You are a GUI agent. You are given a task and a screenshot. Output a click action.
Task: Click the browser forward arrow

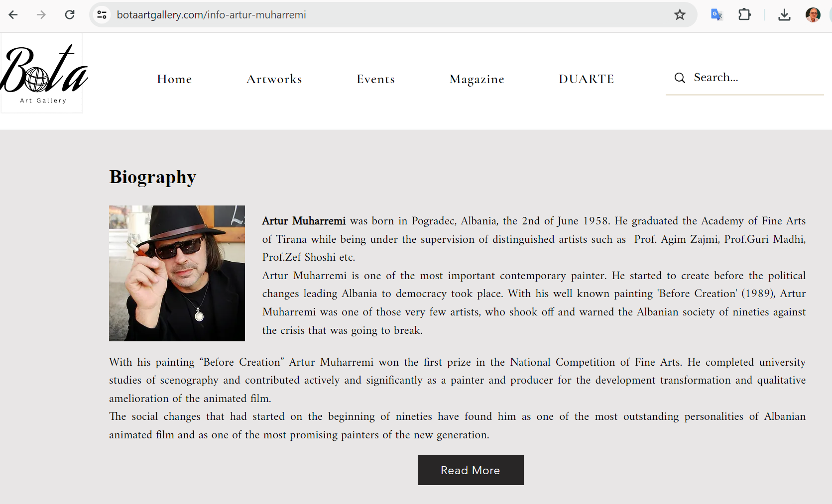pos(41,15)
